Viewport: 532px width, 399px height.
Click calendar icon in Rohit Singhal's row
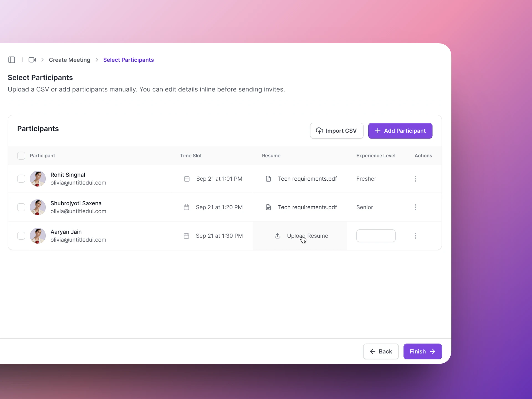click(187, 179)
